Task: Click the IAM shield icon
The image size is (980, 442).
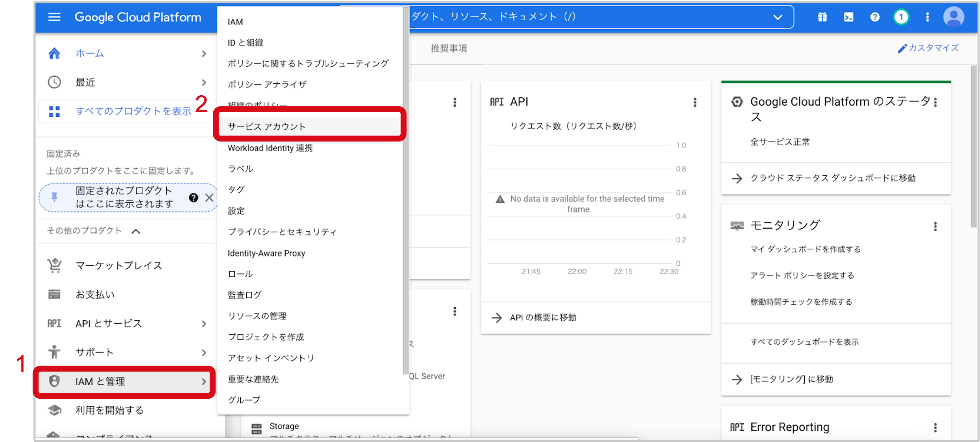Action: 54,381
